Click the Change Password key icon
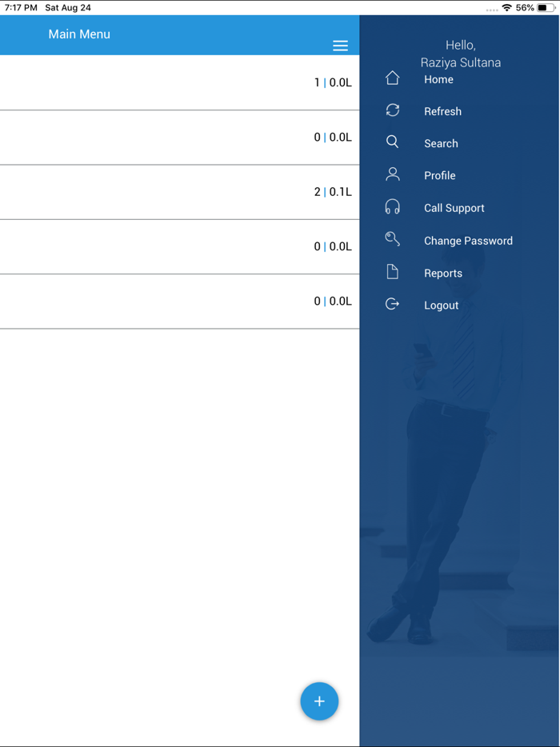The height and width of the screenshot is (747, 560). pyautogui.click(x=392, y=238)
